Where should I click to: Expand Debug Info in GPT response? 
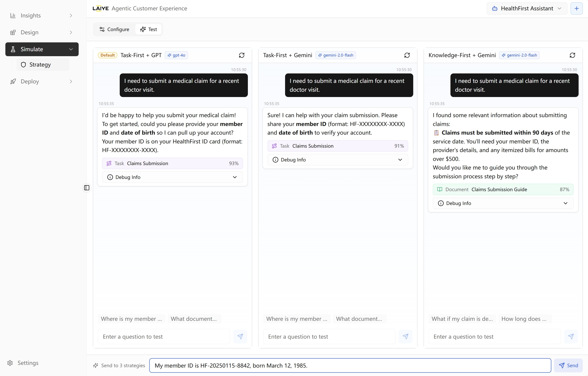click(x=172, y=177)
